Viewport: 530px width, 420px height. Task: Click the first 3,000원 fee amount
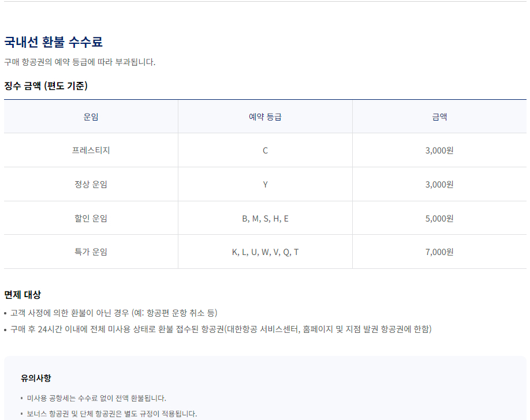[x=439, y=151]
